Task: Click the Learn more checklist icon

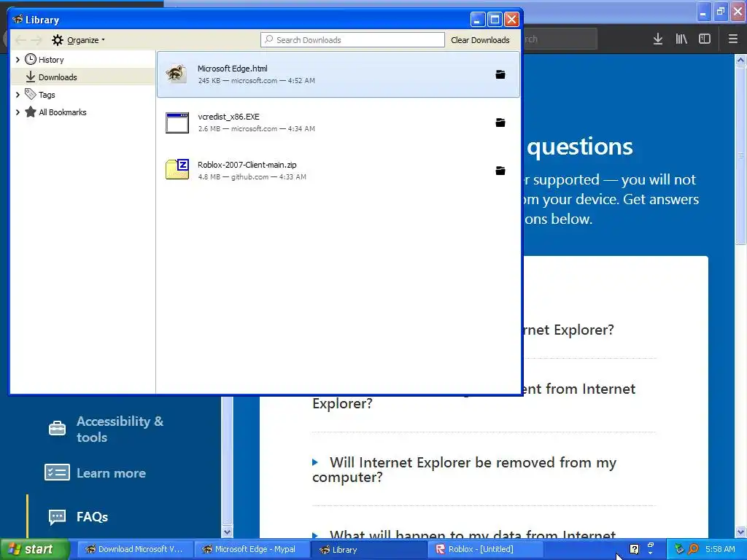Action: click(57, 472)
